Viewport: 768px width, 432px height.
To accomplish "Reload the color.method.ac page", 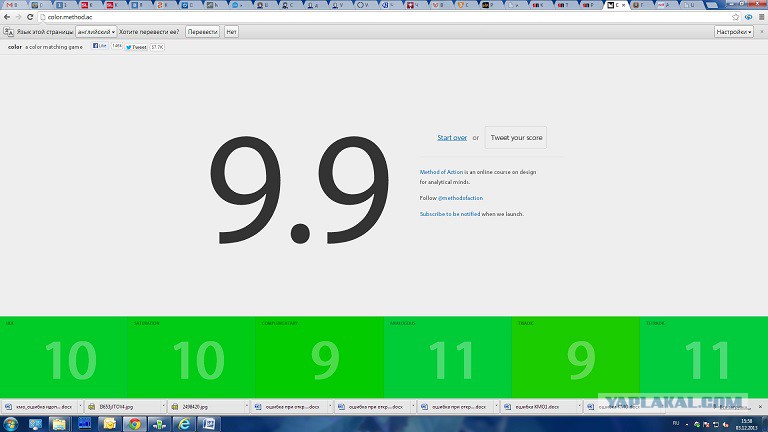I will tap(30, 17).
